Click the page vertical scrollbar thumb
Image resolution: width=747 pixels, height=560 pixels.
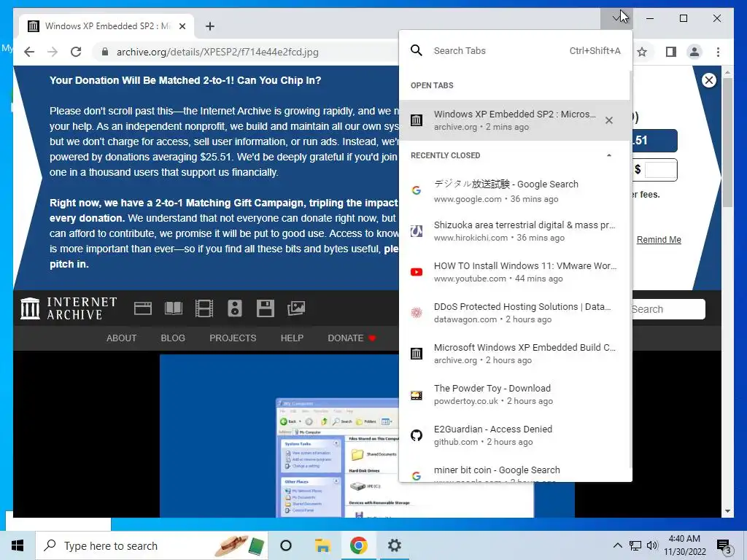[727, 141]
